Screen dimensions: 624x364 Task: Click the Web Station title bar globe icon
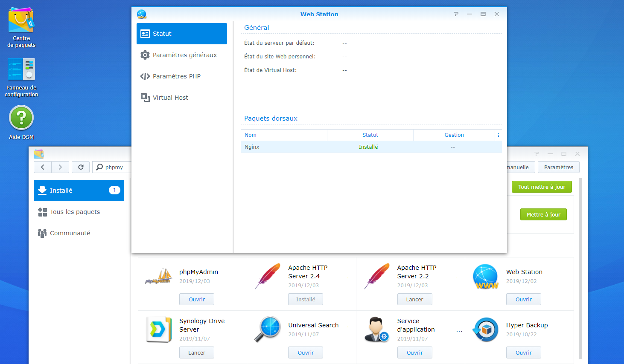pyautogui.click(x=142, y=14)
